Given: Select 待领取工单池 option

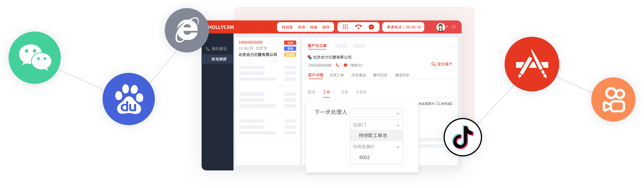Looking at the screenshot, I should [x=376, y=136].
